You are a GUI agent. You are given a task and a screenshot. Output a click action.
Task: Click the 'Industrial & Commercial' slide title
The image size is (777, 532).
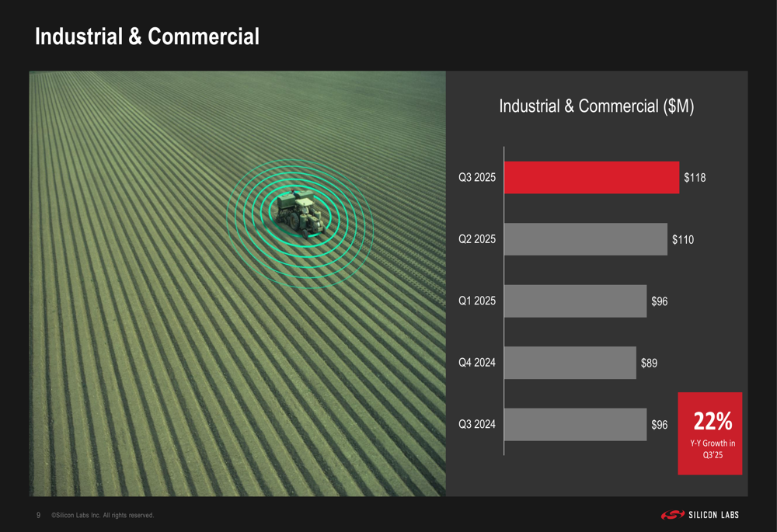click(147, 37)
